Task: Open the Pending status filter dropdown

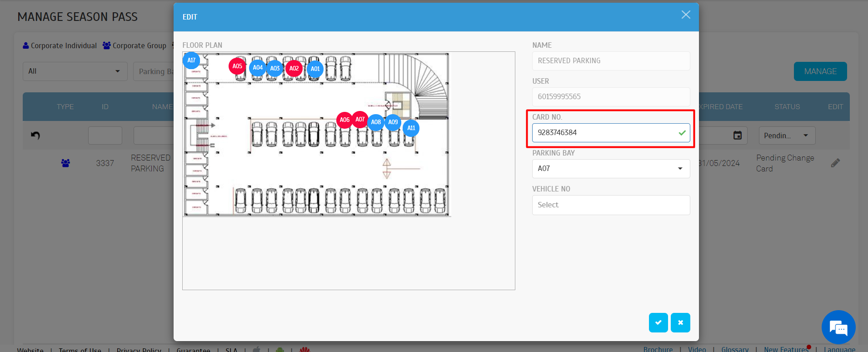Action: click(x=787, y=136)
